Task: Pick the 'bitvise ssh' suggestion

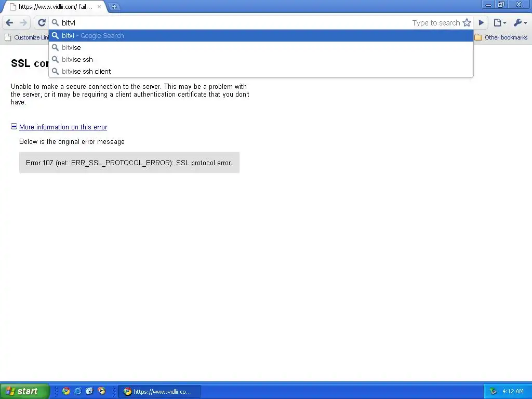Action: point(261,59)
